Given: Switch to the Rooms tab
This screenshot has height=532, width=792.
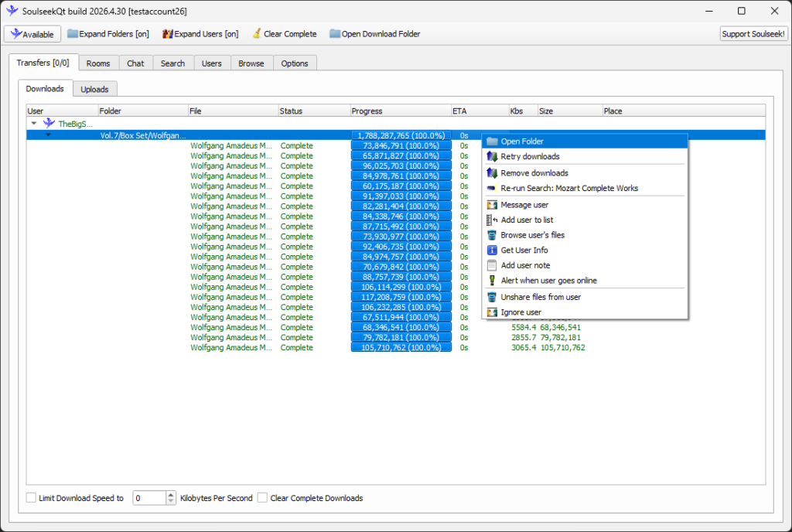Looking at the screenshot, I should tap(98, 63).
